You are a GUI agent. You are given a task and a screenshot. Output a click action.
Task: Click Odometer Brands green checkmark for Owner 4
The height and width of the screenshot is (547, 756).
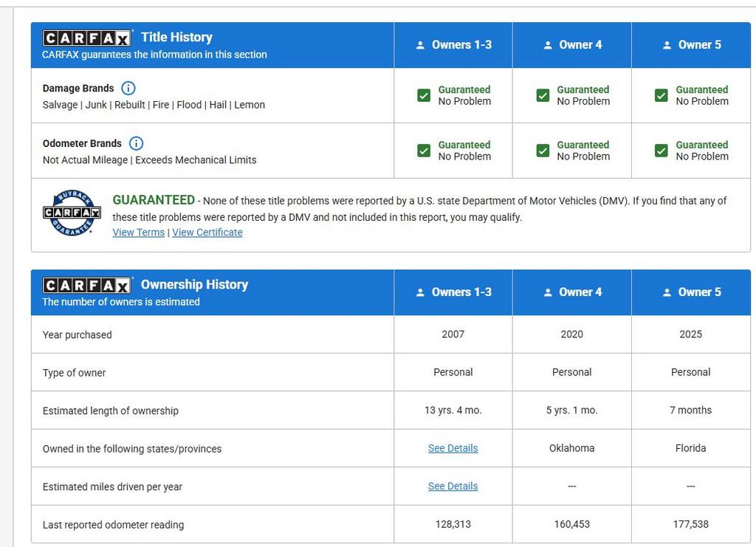click(543, 151)
